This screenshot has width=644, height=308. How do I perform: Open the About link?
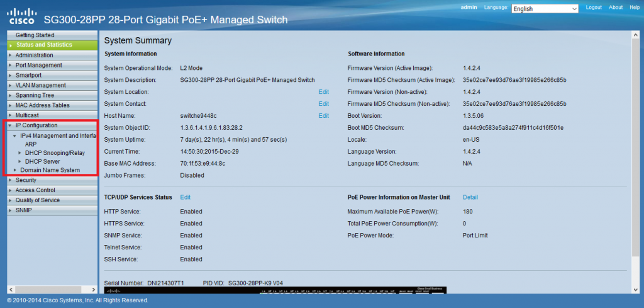[616, 8]
